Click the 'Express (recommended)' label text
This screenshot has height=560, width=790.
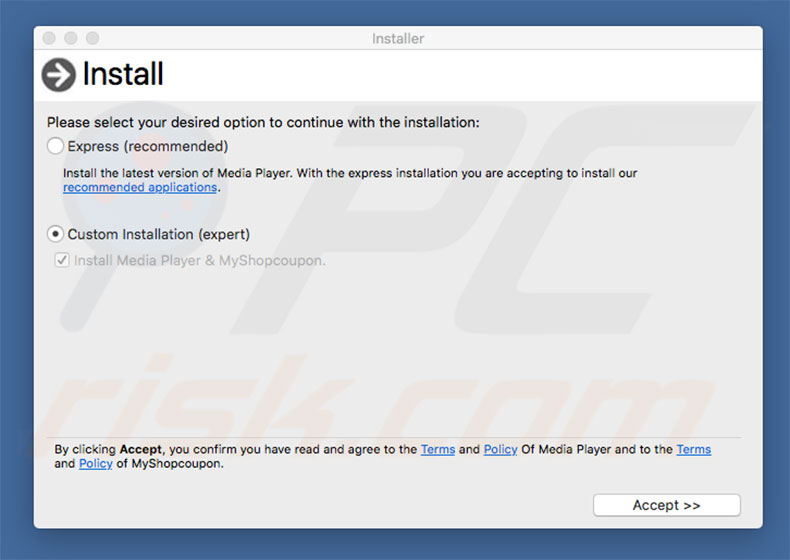point(148,147)
